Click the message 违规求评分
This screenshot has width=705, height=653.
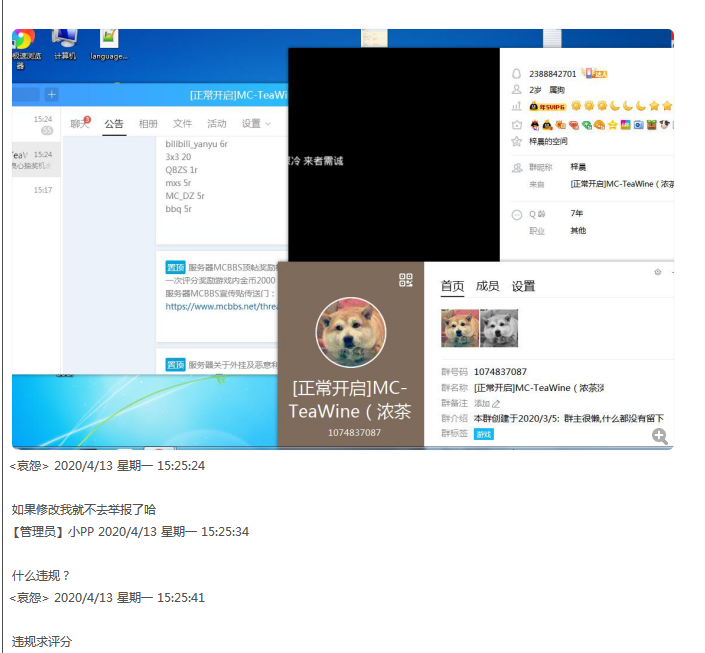click(42, 642)
